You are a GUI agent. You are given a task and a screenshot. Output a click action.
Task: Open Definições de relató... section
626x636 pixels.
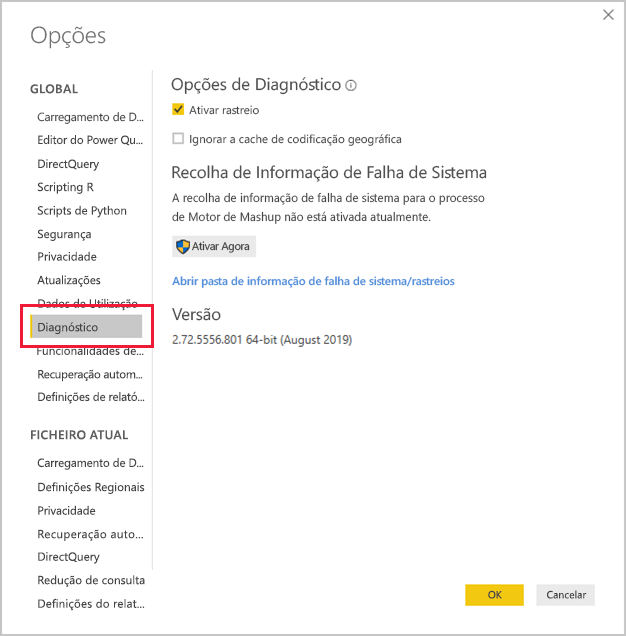90,397
